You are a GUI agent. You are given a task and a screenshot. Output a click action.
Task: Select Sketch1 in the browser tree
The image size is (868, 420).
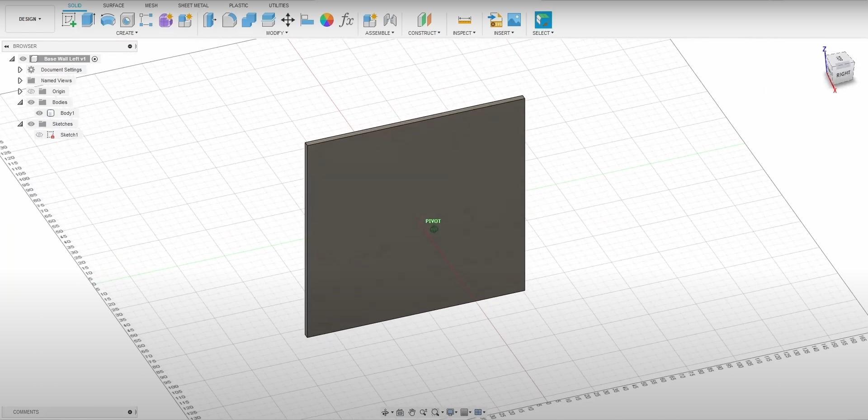point(69,135)
